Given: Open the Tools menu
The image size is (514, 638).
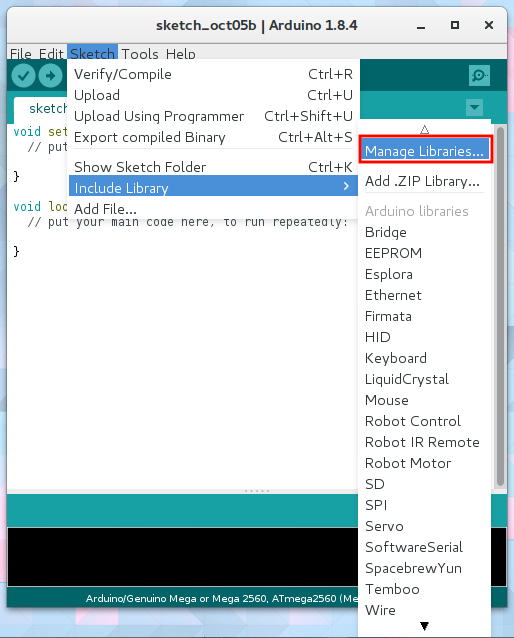Looking at the screenshot, I should point(140,53).
